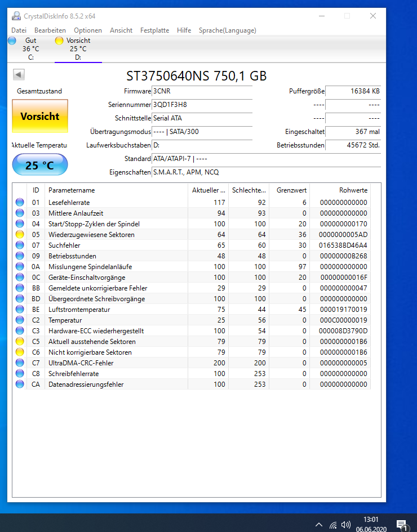Click status orb for Übergeordnete Schreibvorgänge

(20, 298)
